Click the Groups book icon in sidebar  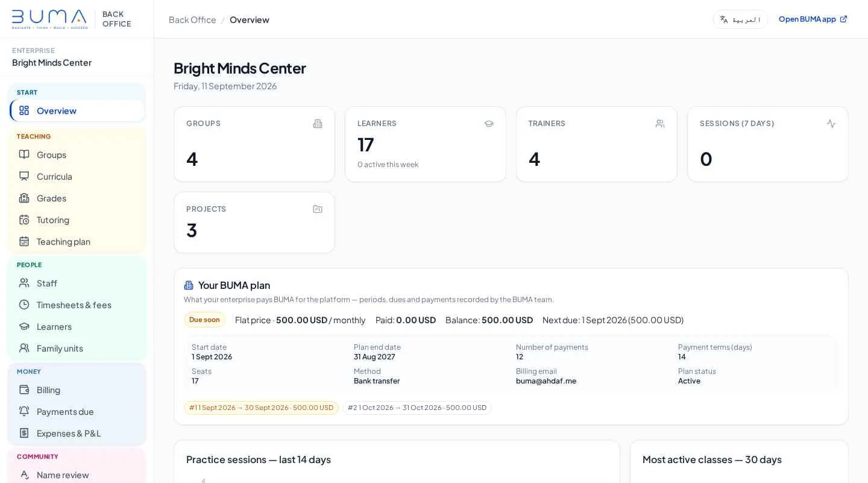coord(24,154)
